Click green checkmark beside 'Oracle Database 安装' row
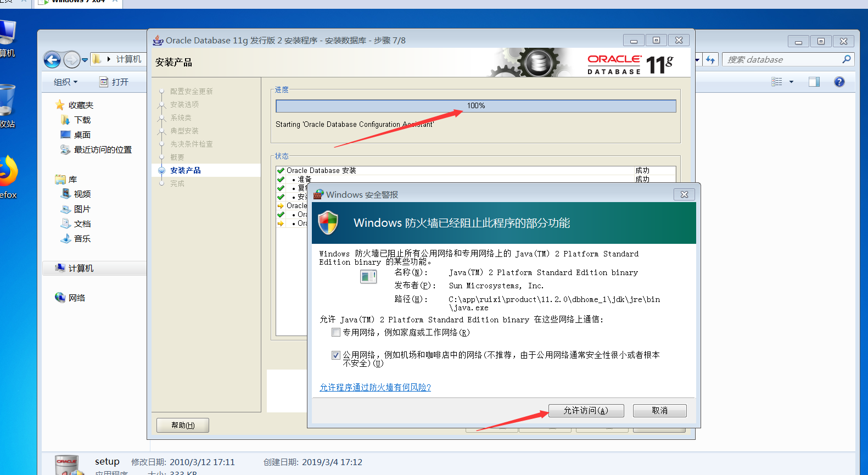This screenshot has width=868, height=475. (x=281, y=171)
